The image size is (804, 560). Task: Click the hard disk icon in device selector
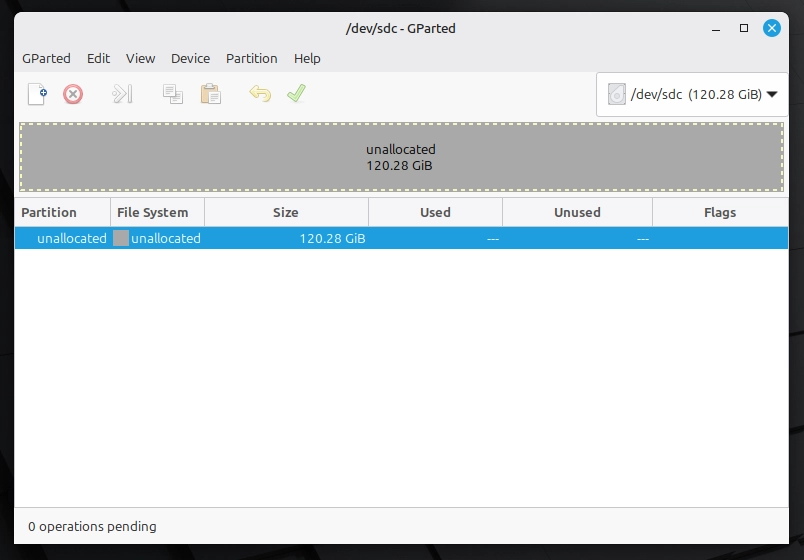(x=617, y=94)
